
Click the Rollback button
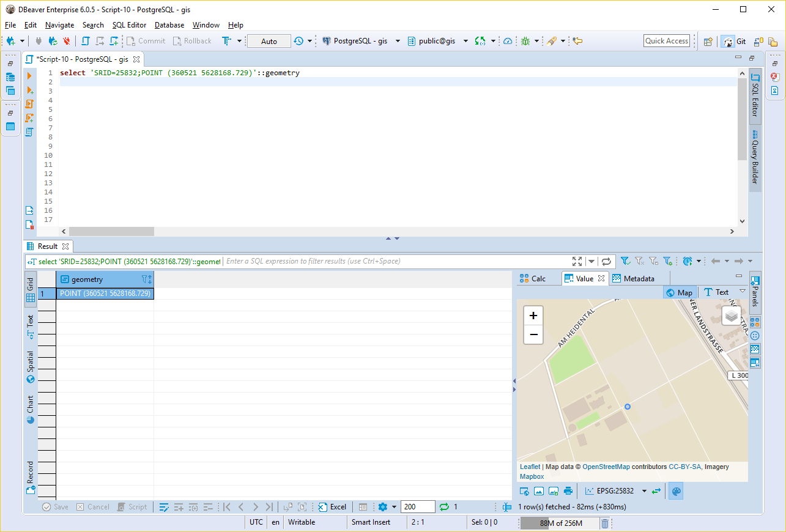pos(192,40)
